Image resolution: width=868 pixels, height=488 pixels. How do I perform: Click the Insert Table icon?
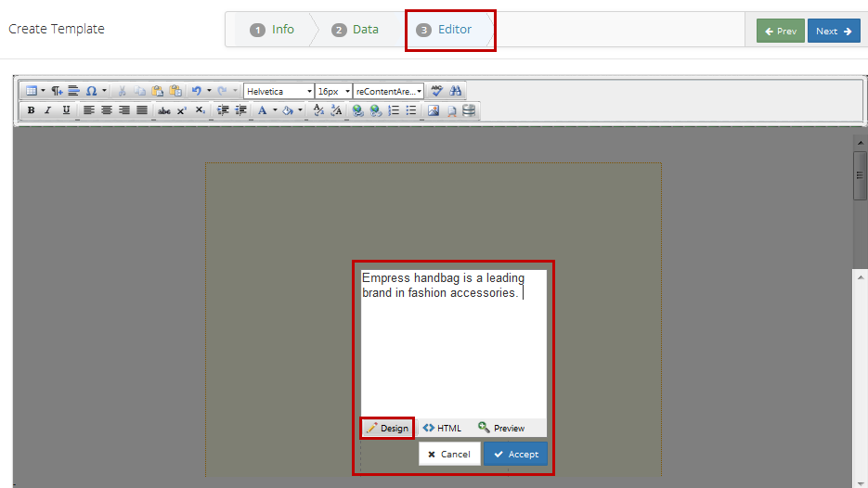click(x=32, y=91)
